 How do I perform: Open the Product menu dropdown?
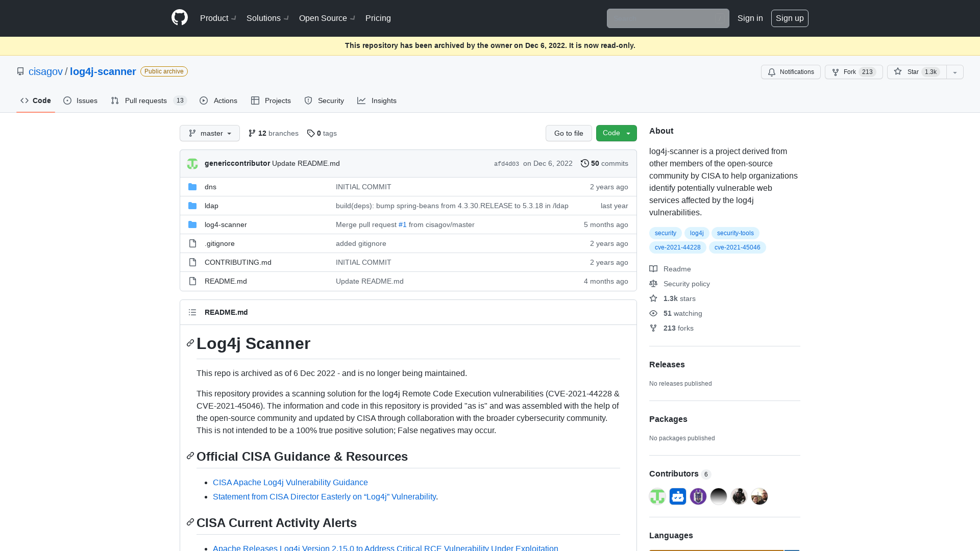pyautogui.click(x=218, y=18)
